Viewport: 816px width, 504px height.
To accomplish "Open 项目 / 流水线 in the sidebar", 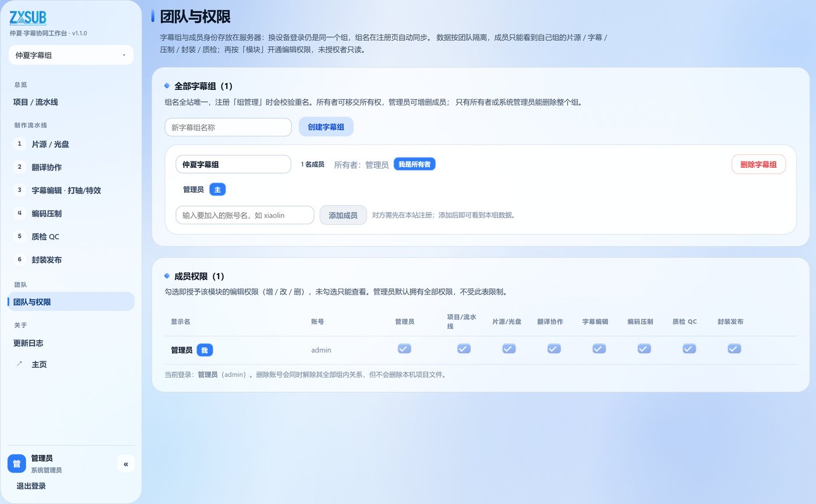I will pyautogui.click(x=71, y=102).
